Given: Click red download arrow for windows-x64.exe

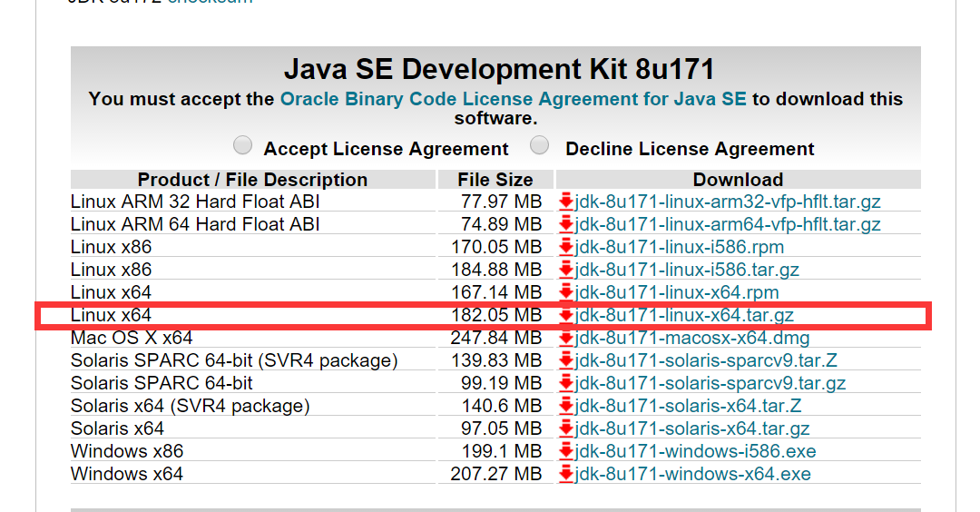Looking at the screenshot, I should coord(566,473).
